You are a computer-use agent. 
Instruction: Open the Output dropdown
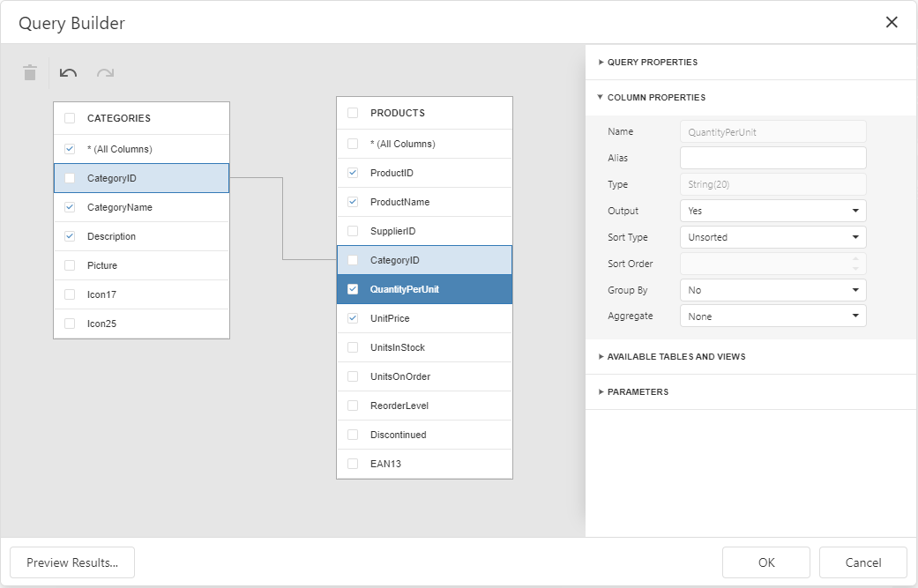coord(772,211)
